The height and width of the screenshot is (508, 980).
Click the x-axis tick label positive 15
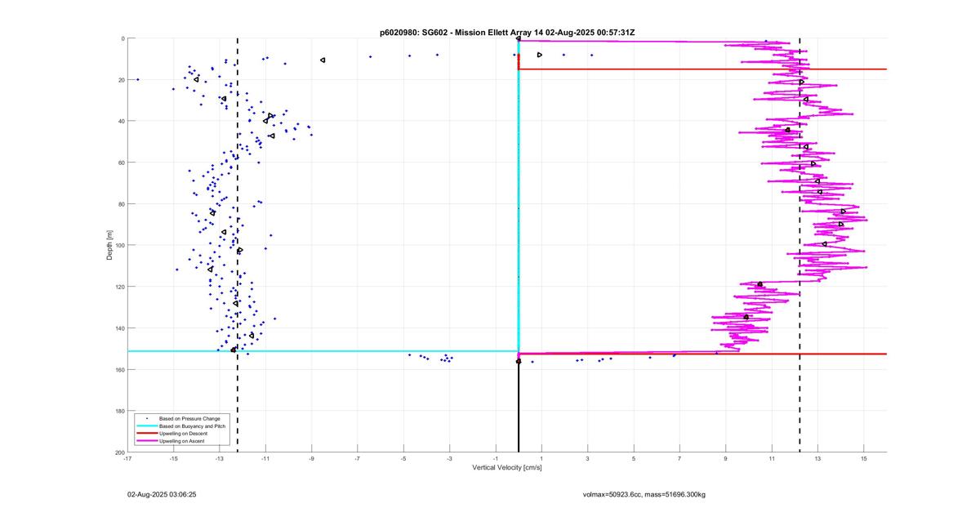(x=863, y=459)
